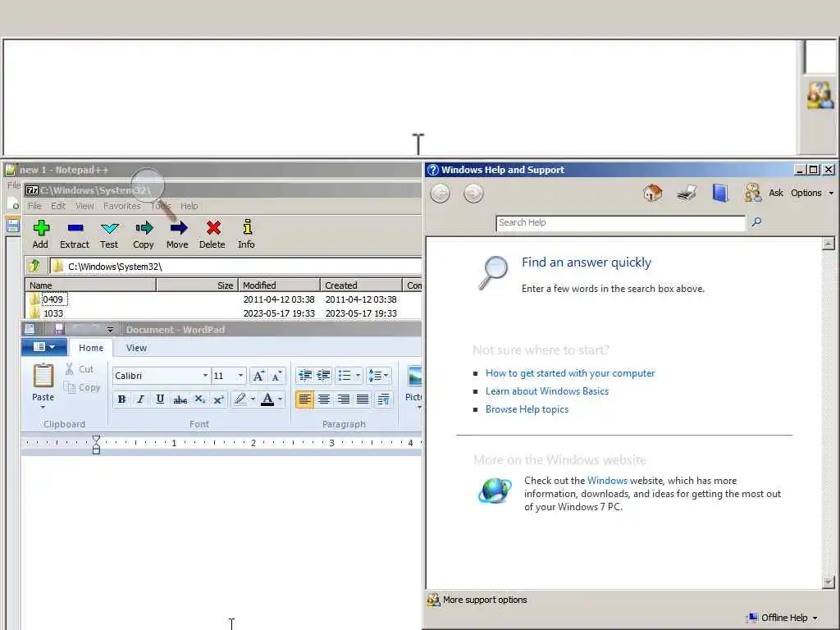Click the Paste clipboard icon in WordPad
840x630 pixels.
(x=43, y=376)
